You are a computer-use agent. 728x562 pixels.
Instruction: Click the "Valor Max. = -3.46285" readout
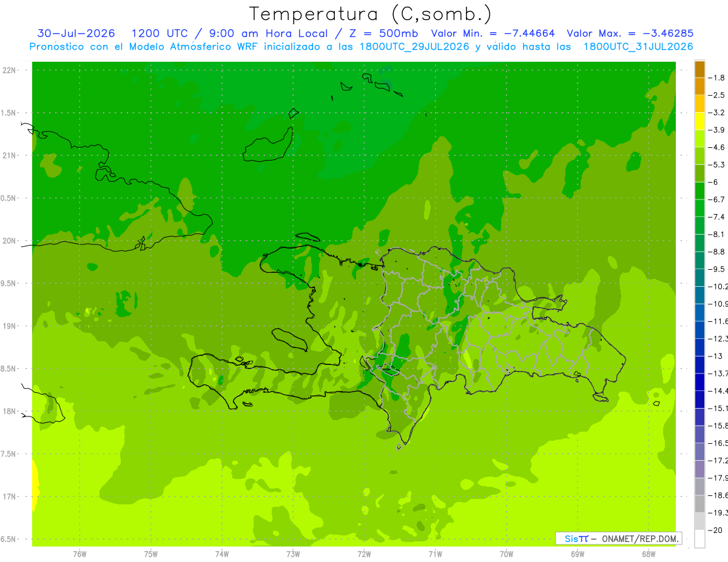click(x=630, y=33)
